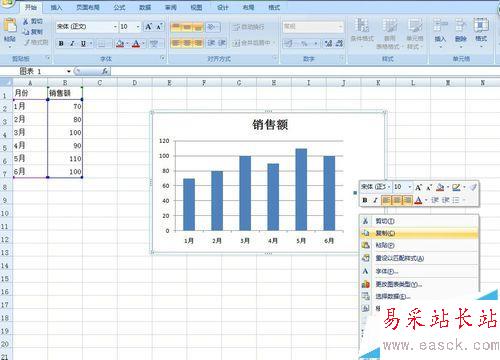Screen dimensions: 500x360
Task: Choose Paste (粘贴) in the context menu
Action: tap(419, 246)
